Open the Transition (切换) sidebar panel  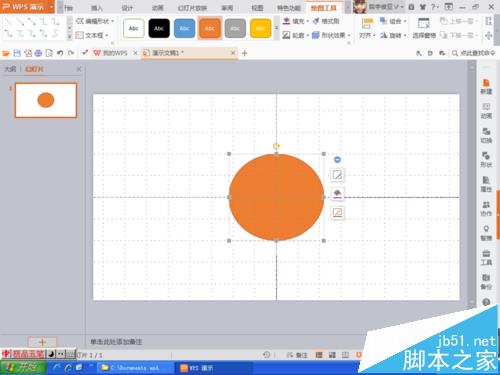pyautogui.click(x=486, y=135)
